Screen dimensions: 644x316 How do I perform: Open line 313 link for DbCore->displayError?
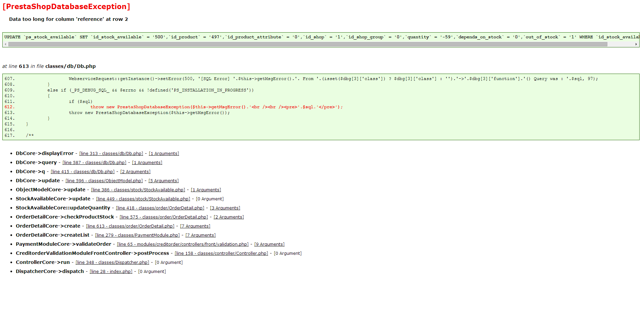coord(111,154)
